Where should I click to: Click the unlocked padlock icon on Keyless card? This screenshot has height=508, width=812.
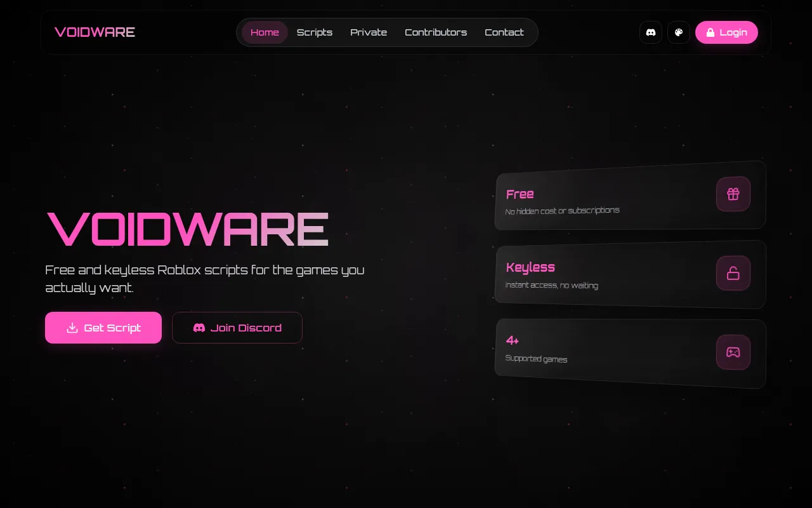(733, 273)
